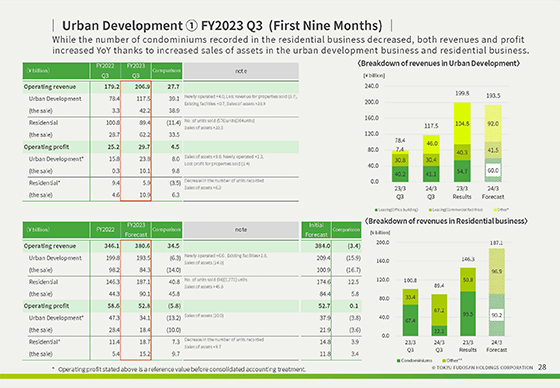Screen dimensions: 560x388
Task: Select the Operating profit comparison 4.5
Action: [x=175, y=147]
